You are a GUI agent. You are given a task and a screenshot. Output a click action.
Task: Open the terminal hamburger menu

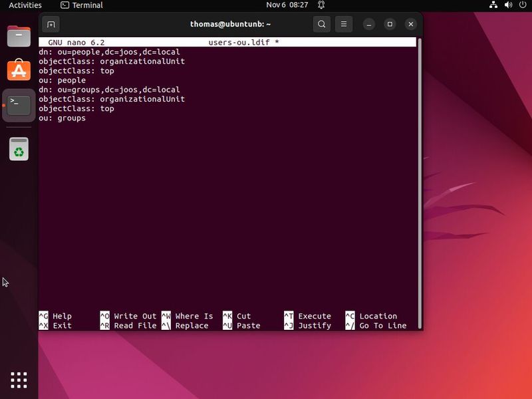[x=344, y=24]
